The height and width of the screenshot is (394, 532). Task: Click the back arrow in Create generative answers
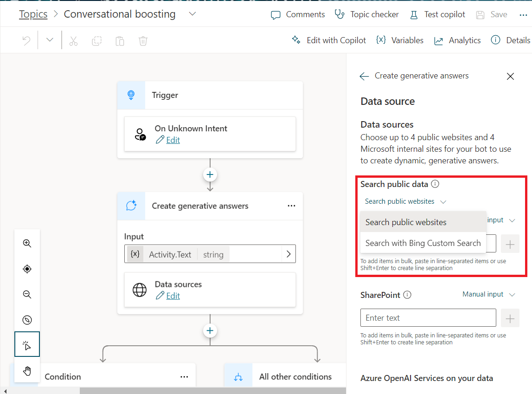click(x=364, y=76)
